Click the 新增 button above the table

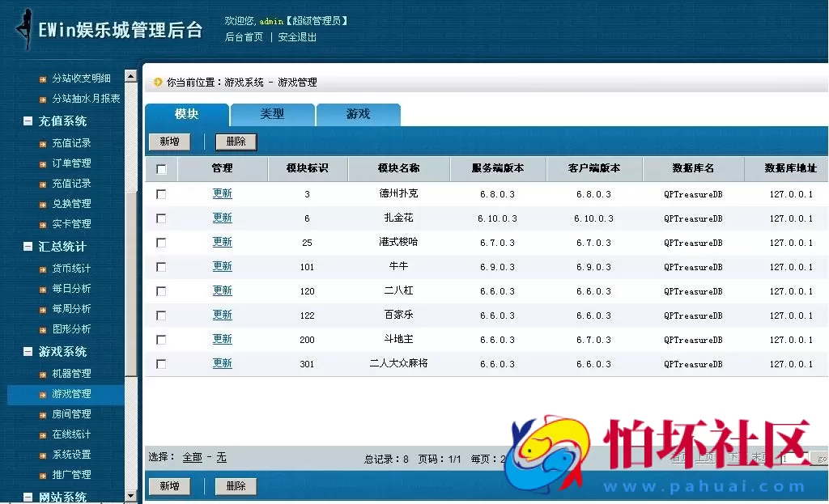click(170, 141)
